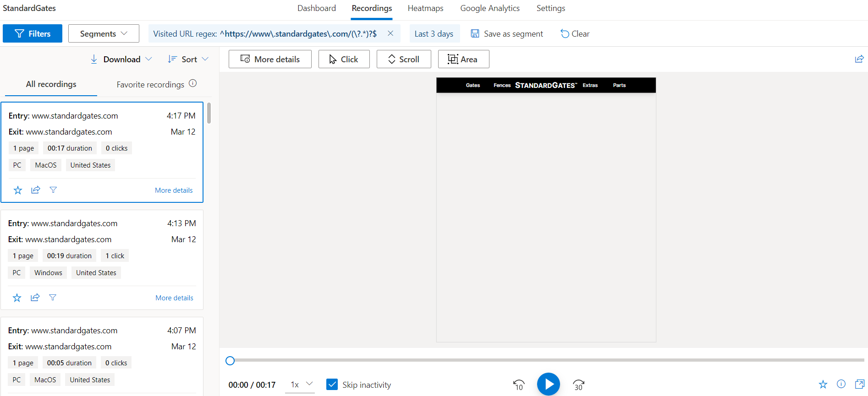Filter icon on 4:17 PM recording card
The width and height of the screenshot is (868, 396).
tap(53, 190)
